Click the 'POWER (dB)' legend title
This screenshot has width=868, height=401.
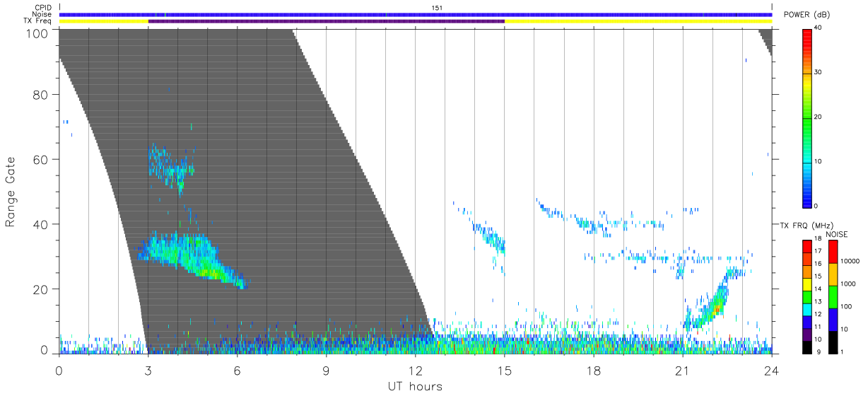coord(807,15)
